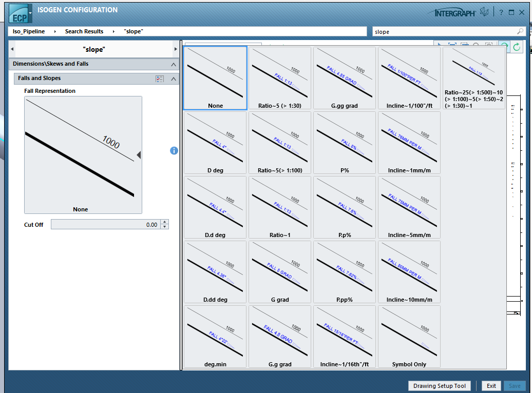The image size is (532, 393).
Task: Select the Symbol Only representation
Action: click(x=409, y=337)
